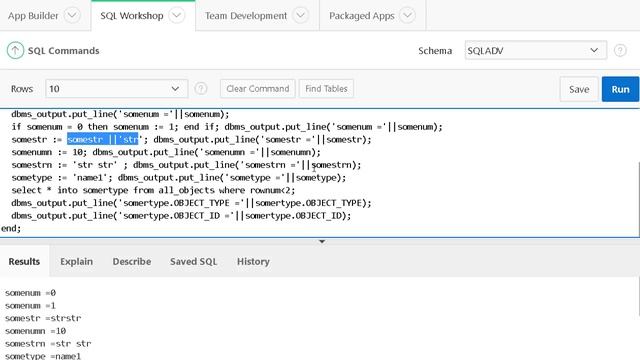The image size is (640, 360).
Task: Click result line "somestr =strstr"
Action: pos(43,318)
